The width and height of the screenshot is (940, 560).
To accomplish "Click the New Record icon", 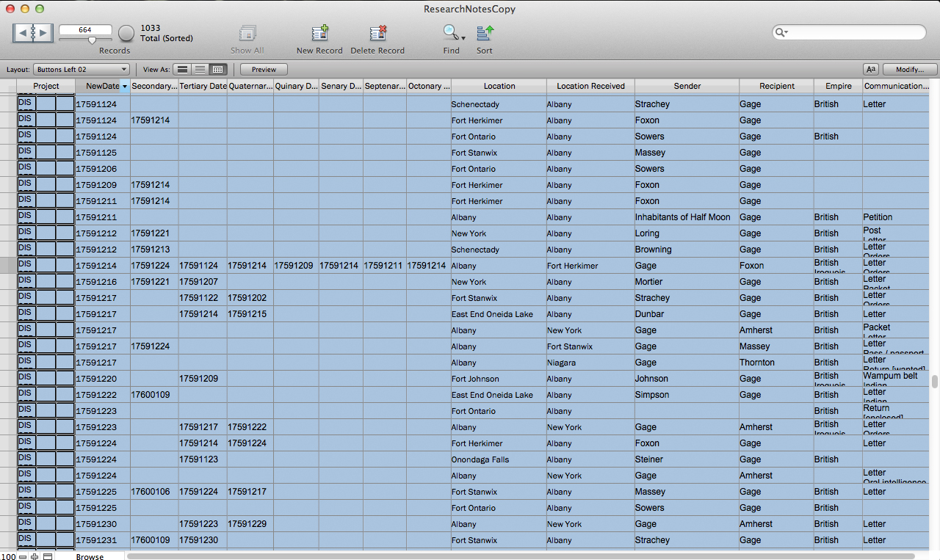I will coord(319,34).
